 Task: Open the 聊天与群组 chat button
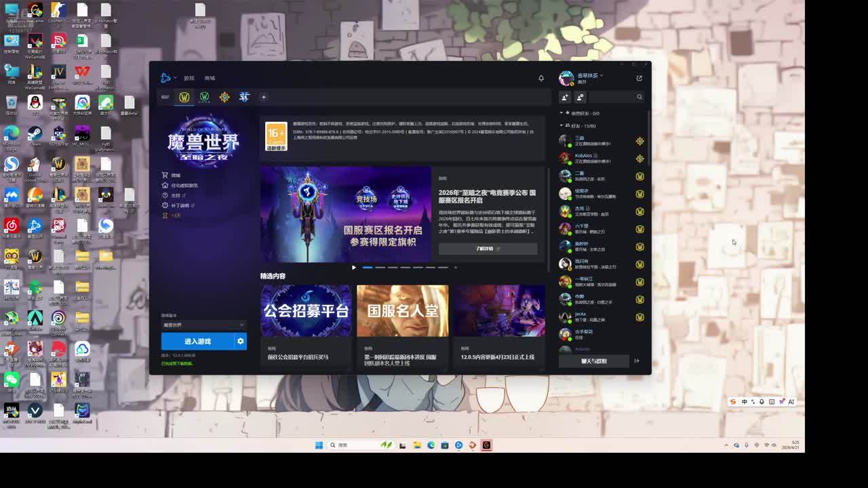594,361
